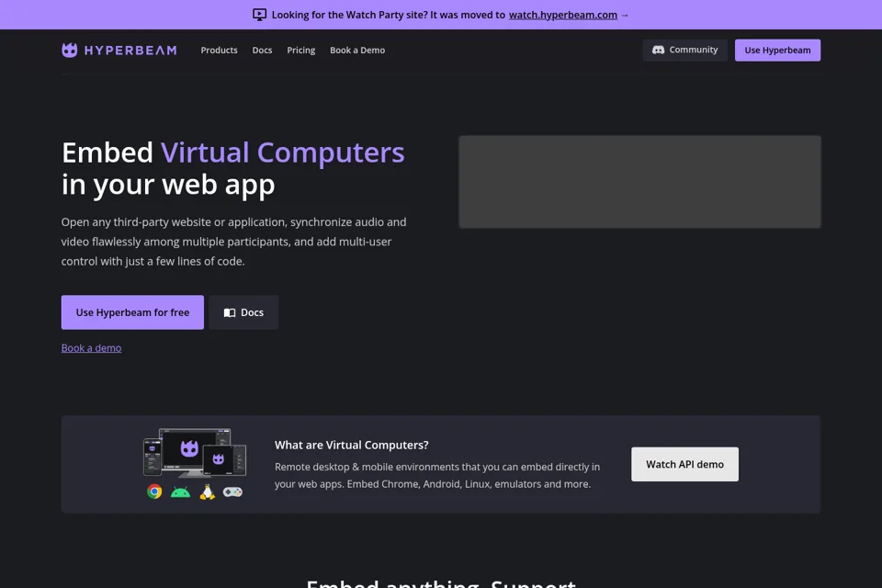The height and width of the screenshot is (588, 882).
Task: Click Use Hyperbeam for free button
Action: point(132,312)
